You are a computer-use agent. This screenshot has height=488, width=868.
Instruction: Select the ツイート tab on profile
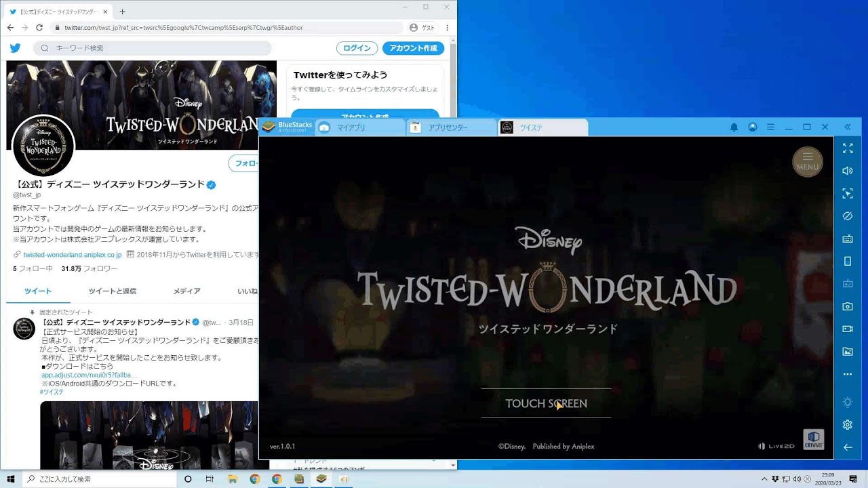click(x=38, y=291)
